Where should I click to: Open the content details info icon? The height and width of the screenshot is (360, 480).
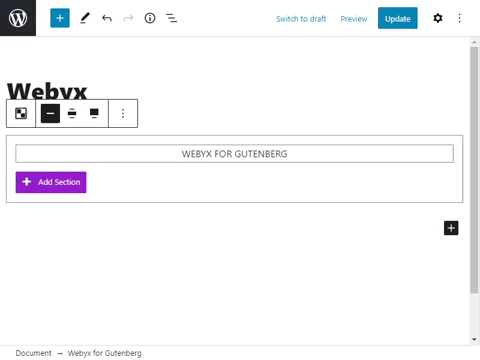click(x=150, y=18)
